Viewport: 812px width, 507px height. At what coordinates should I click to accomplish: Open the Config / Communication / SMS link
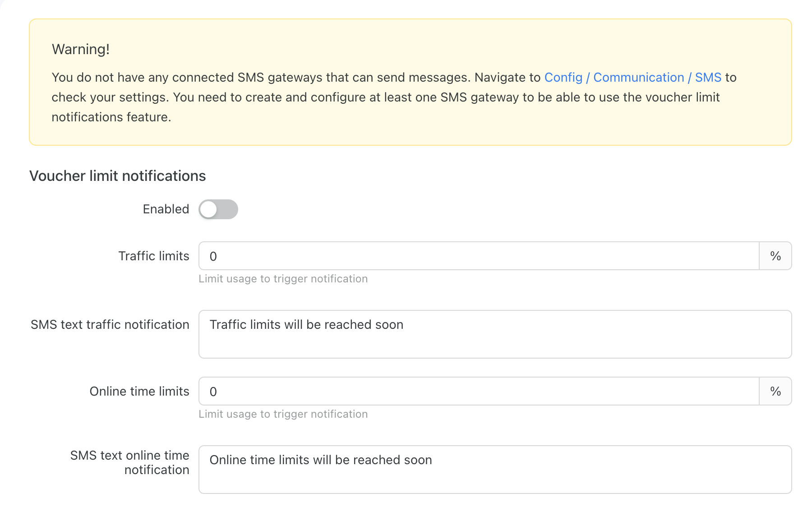pyautogui.click(x=633, y=78)
